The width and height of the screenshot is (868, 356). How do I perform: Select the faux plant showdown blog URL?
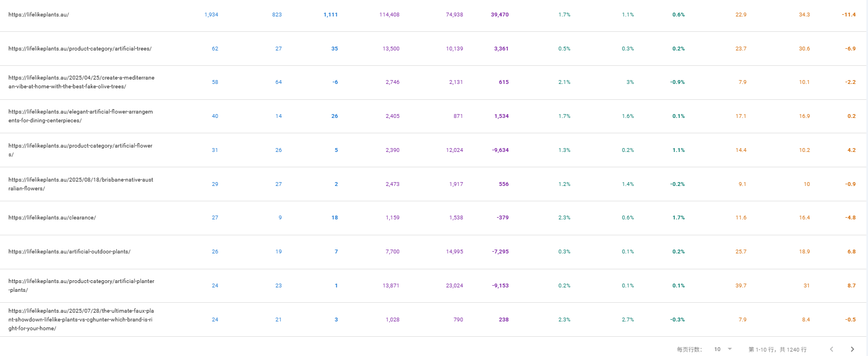click(x=81, y=320)
